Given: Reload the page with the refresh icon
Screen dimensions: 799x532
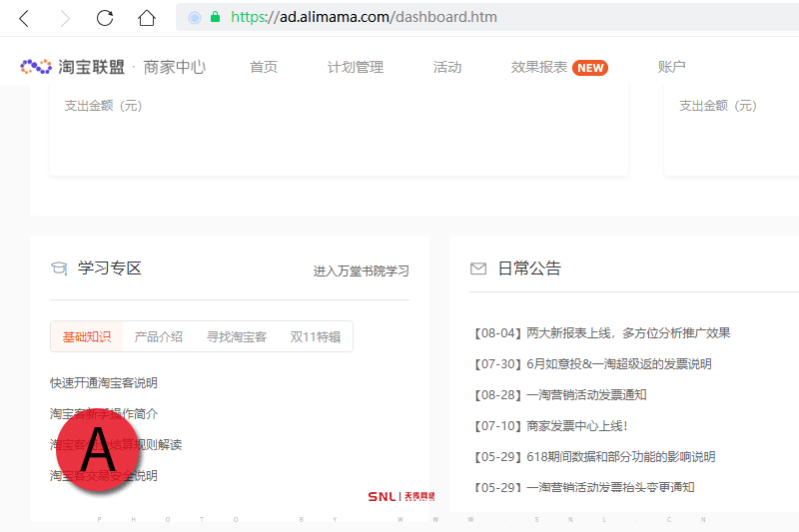Looking at the screenshot, I should (105, 18).
